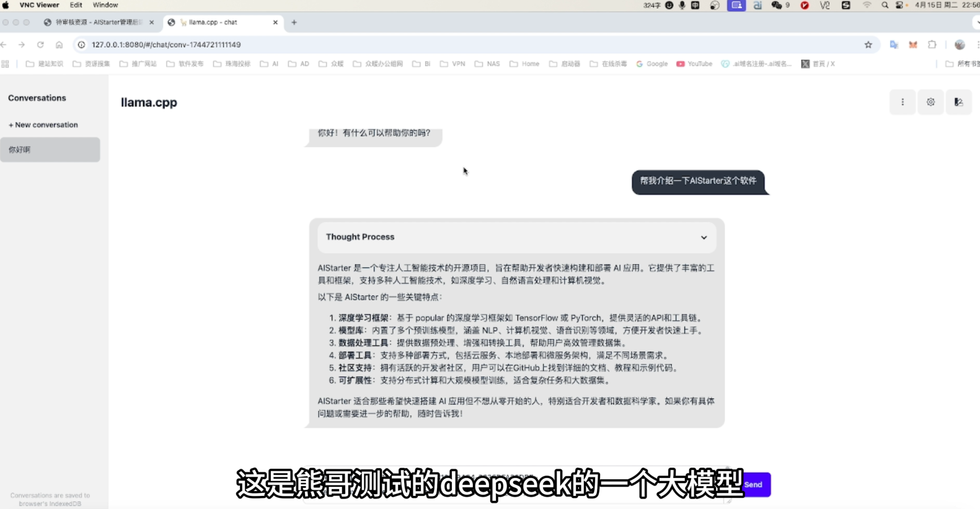The width and height of the screenshot is (980, 509).
Task: Start a new conversation
Action: (x=43, y=125)
